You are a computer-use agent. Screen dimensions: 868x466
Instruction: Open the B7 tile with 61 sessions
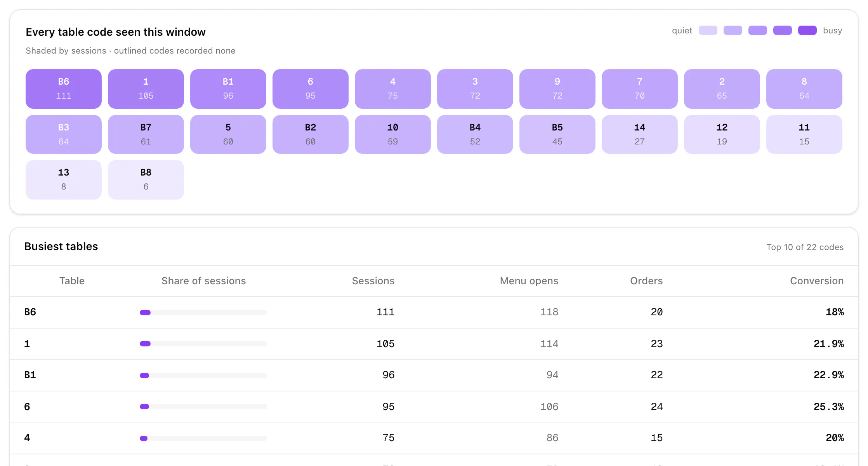pyautogui.click(x=146, y=134)
